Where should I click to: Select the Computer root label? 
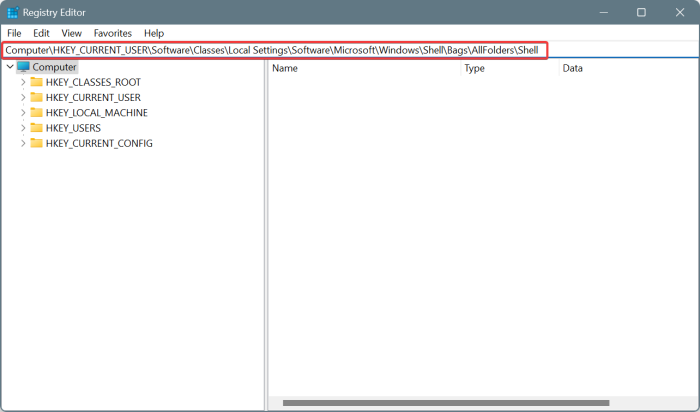[x=54, y=67]
